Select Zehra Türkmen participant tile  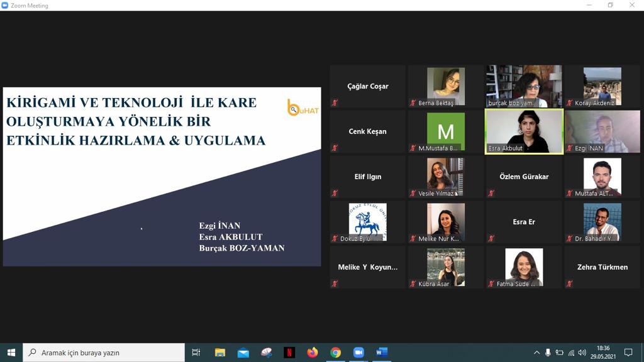[x=602, y=266]
